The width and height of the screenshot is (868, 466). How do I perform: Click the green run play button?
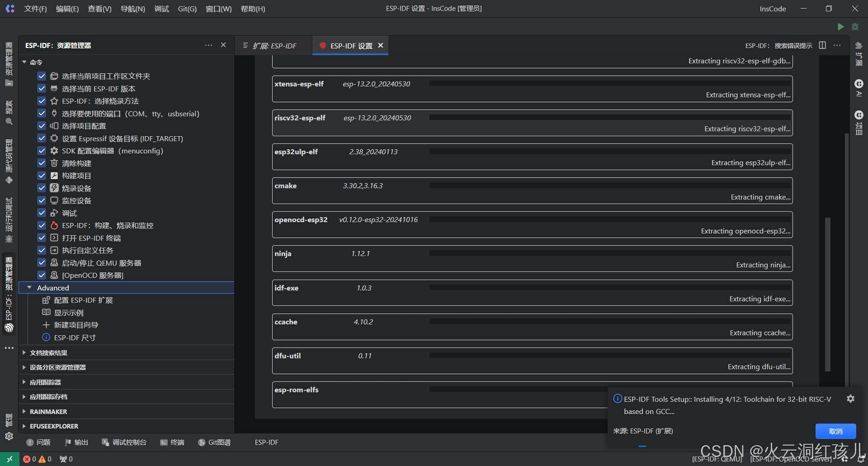840,27
